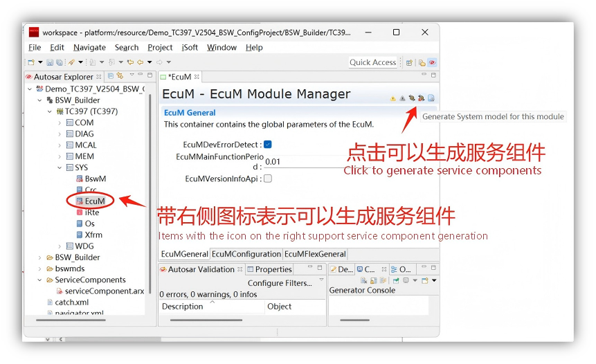The width and height of the screenshot is (596, 364).
Task: Expand the bswmds folder
Action: pos(40,269)
